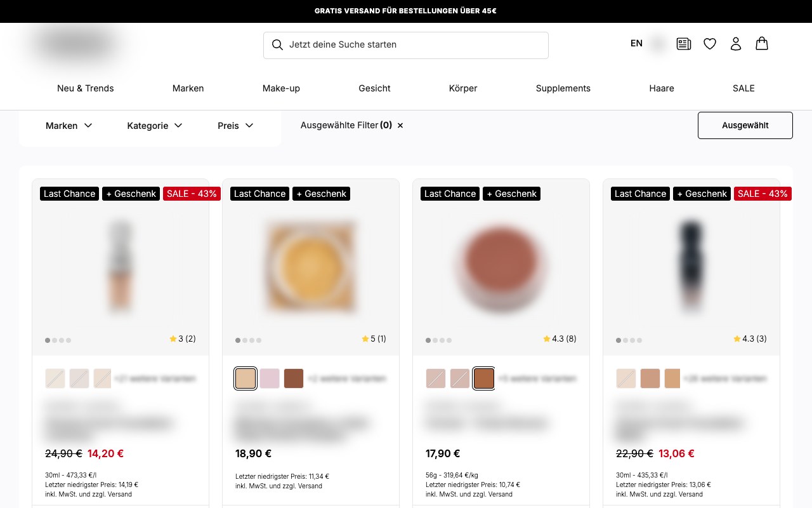The image size is (812, 508).
Task: Click star rating 3 (2) on first product
Action: (183, 339)
